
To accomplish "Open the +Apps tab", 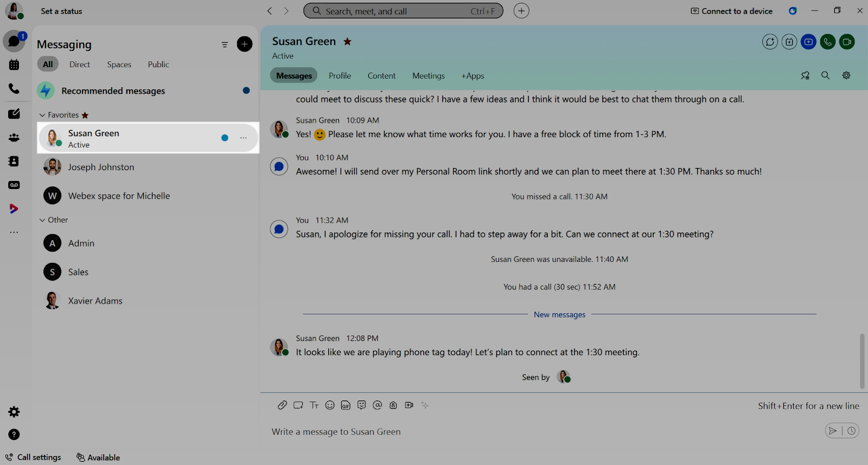I will coord(473,76).
